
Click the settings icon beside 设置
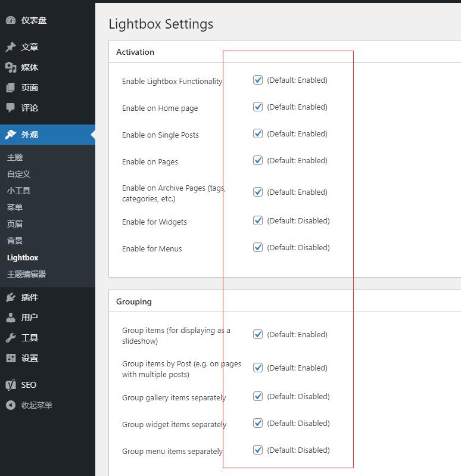coord(11,358)
